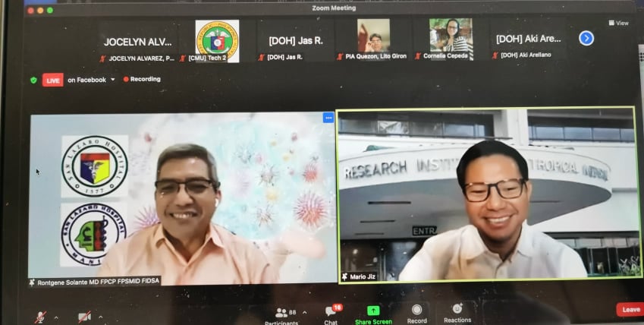The image size is (644, 325).
Task: Select the Cornelia Cepeda participant tile
Action: coord(451,39)
